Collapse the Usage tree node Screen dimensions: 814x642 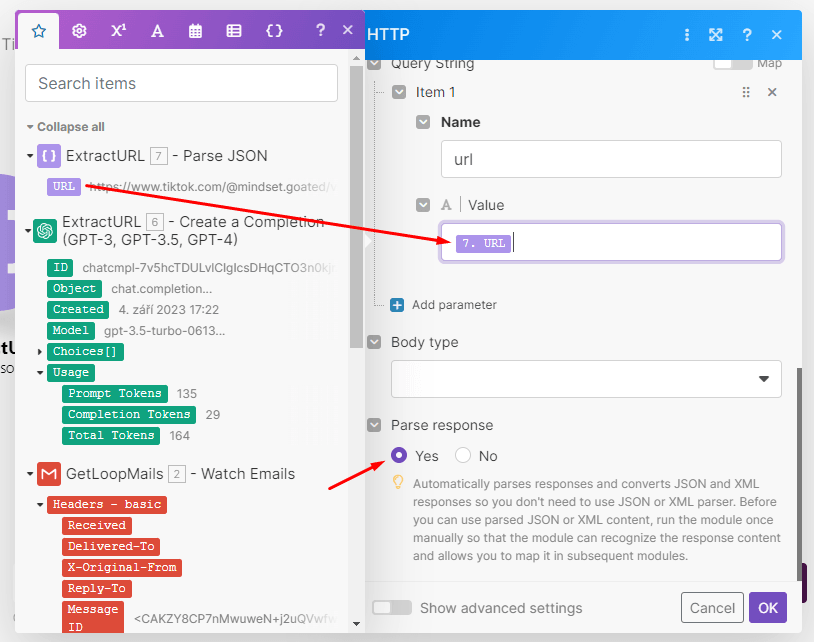point(40,373)
